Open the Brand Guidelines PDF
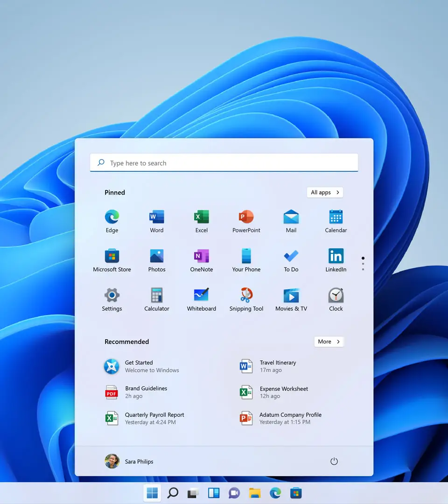This screenshot has height=504, width=448. pos(136,392)
